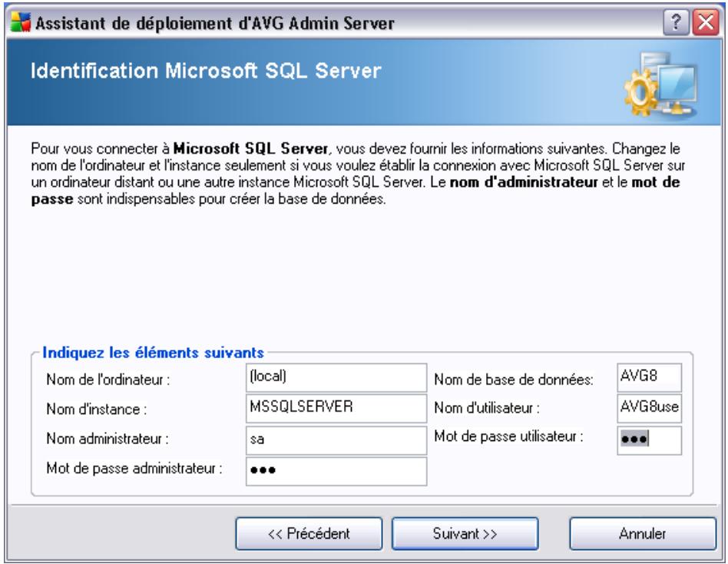This screenshot has width=728, height=564.
Task: Click the Nom administrateur field containing sa
Action: coord(336,440)
